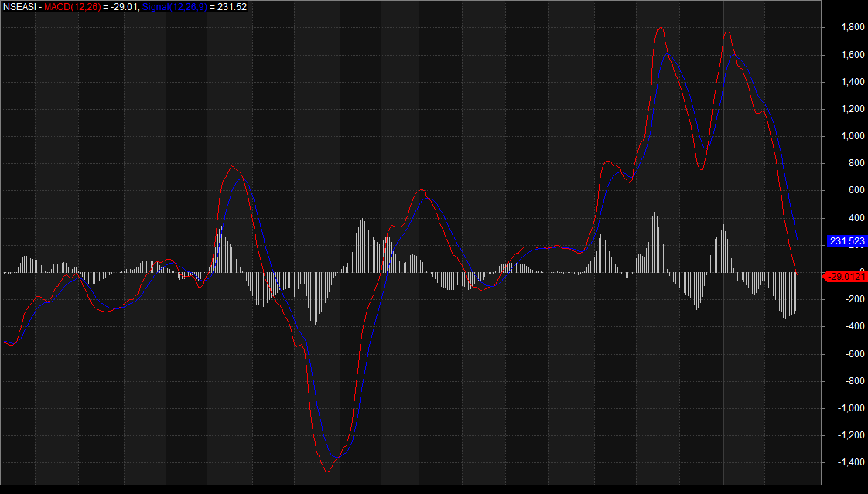This screenshot has height=494, width=868.
Task: Click the blue 231.523 axis value marker
Action: 846,241
